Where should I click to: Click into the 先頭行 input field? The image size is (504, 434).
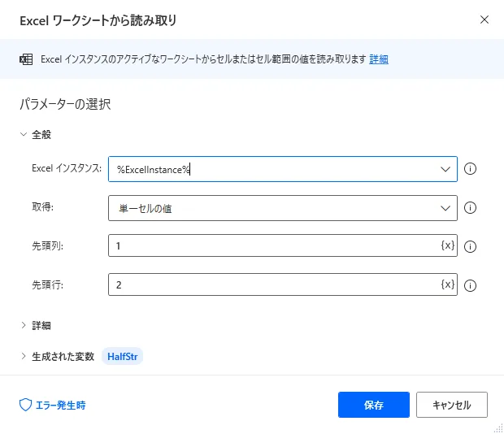coord(272,284)
